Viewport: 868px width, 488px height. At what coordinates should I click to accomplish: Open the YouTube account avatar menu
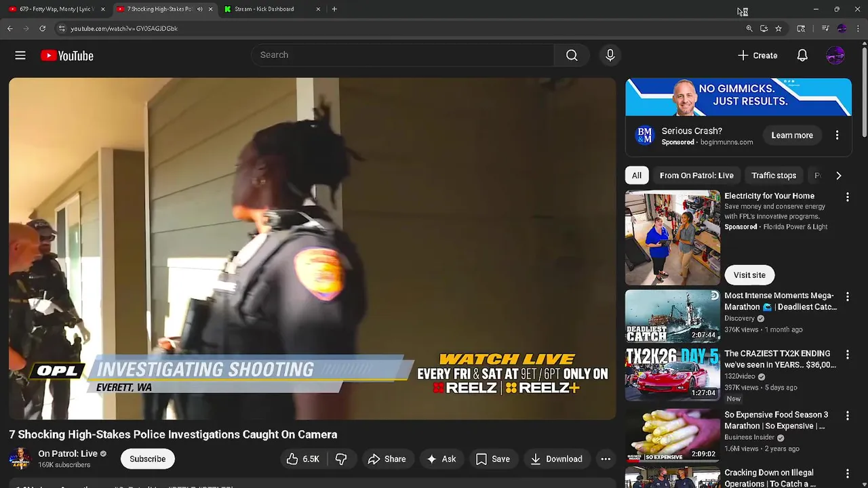(x=835, y=56)
